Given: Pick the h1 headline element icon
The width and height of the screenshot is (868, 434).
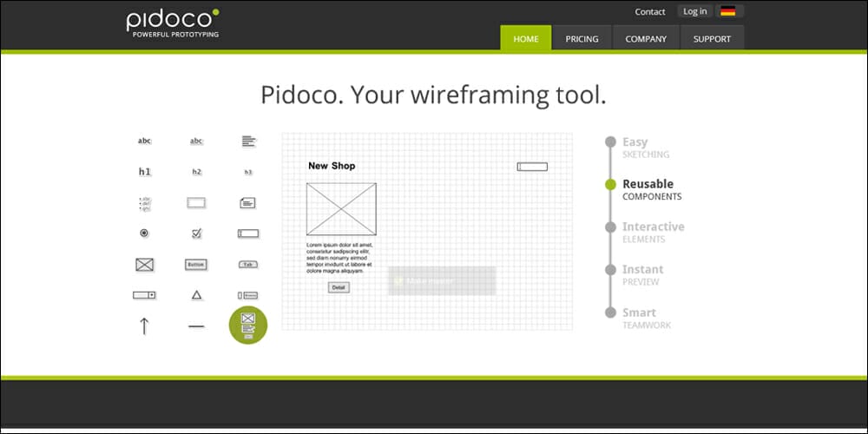Looking at the screenshot, I should click(144, 172).
